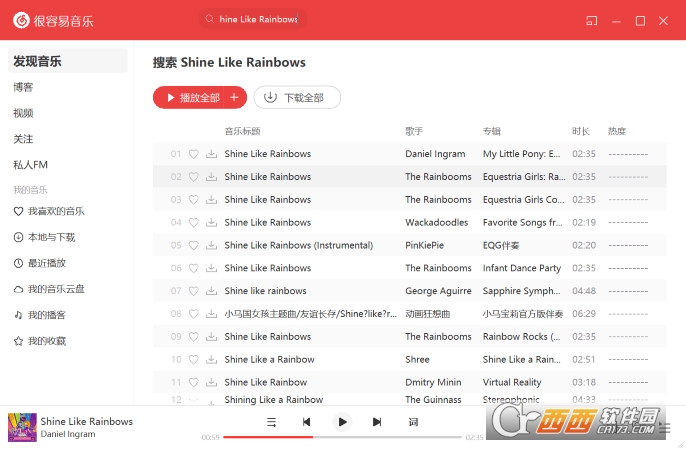Sort by 专辑 column header
Image resolution: width=686 pixels, height=450 pixels.
(x=491, y=131)
